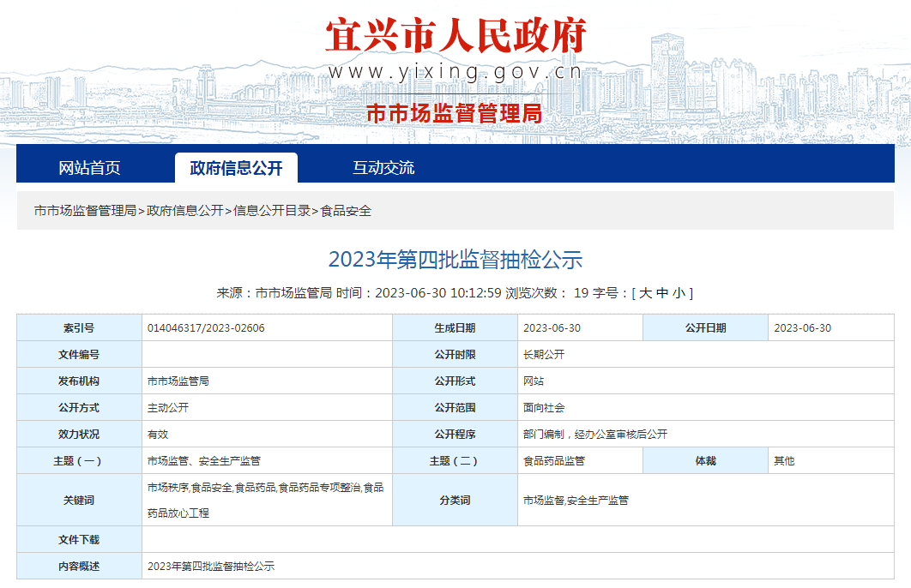The width and height of the screenshot is (911, 588).
Task: Click the 市市场监督管理局 breadcrumb link
Action: (85, 211)
